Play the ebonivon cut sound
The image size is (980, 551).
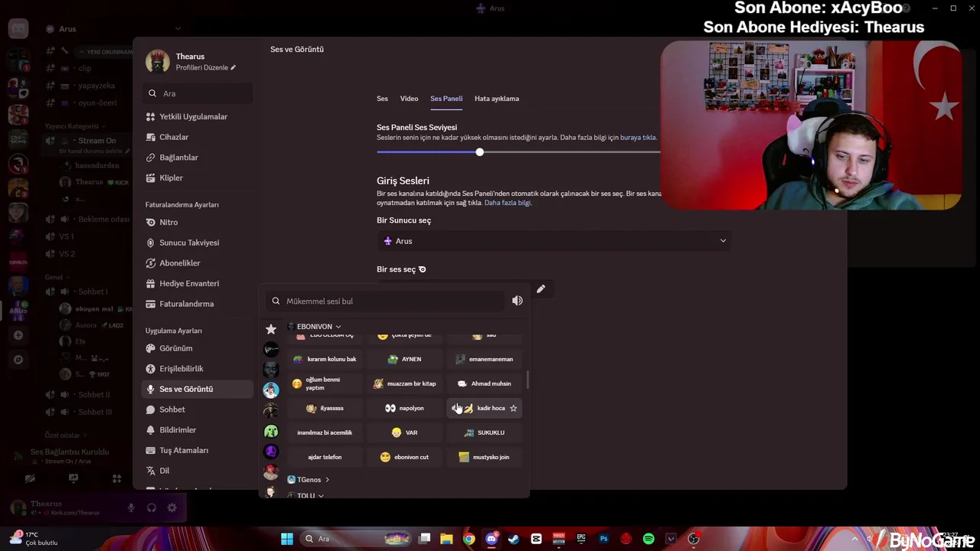click(x=405, y=457)
